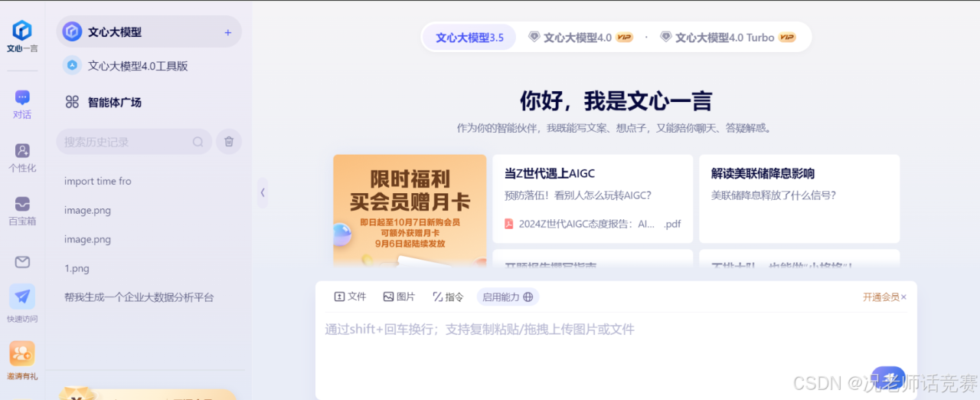The width and height of the screenshot is (980, 400).
Task: Click the 智能体广场 grid icon
Action: coord(72,102)
